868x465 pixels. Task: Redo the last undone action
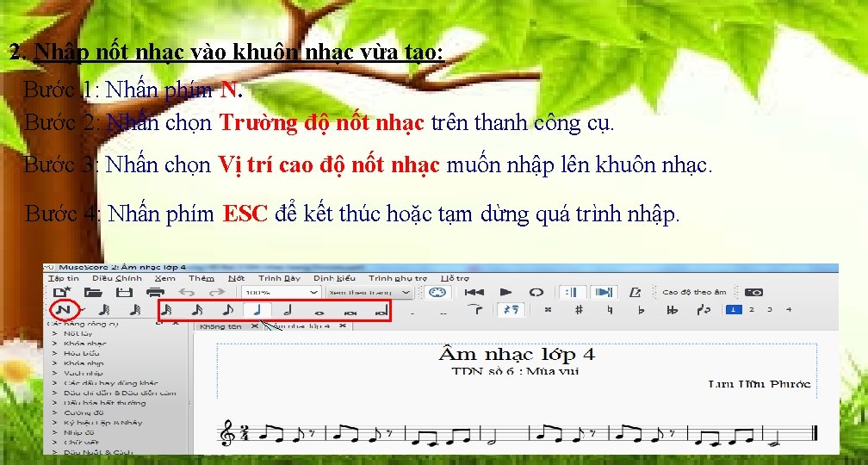[217, 292]
